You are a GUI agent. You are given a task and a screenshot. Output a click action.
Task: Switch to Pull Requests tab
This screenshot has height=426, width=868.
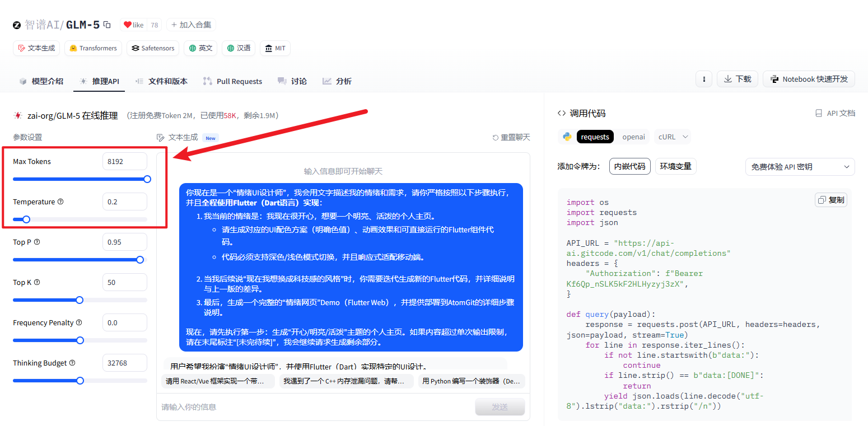click(x=232, y=81)
